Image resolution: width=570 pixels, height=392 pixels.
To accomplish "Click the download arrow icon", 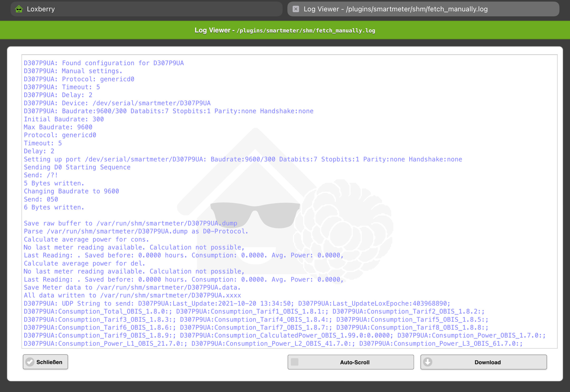I will tap(427, 362).
